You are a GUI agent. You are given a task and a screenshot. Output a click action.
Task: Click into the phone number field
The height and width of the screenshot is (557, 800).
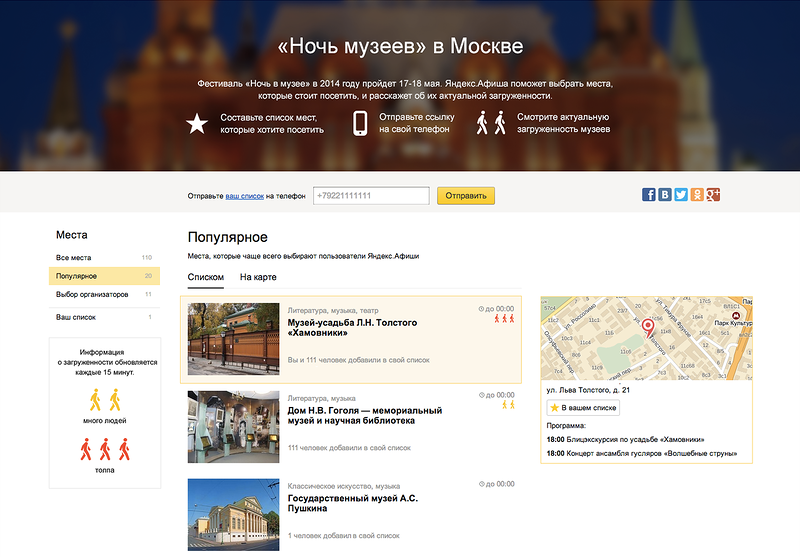pos(371,196)
